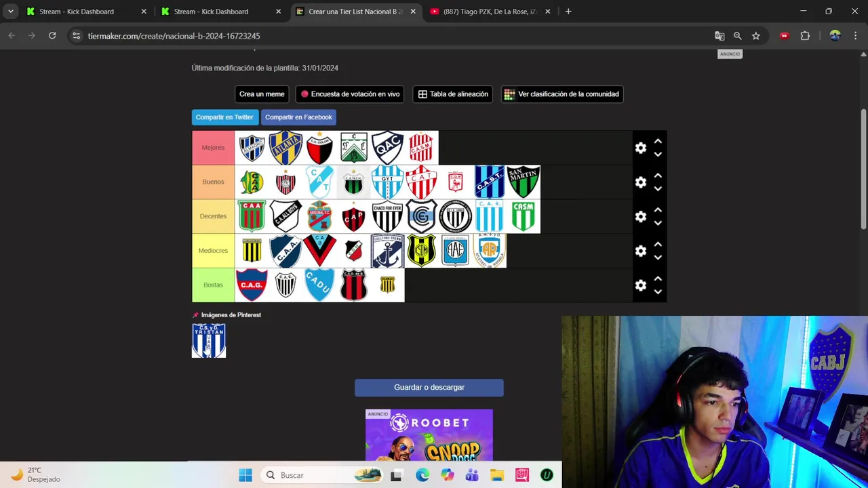
Task: Click the C.A.G. crest in Bostas
Action: [x=252, y=285]
